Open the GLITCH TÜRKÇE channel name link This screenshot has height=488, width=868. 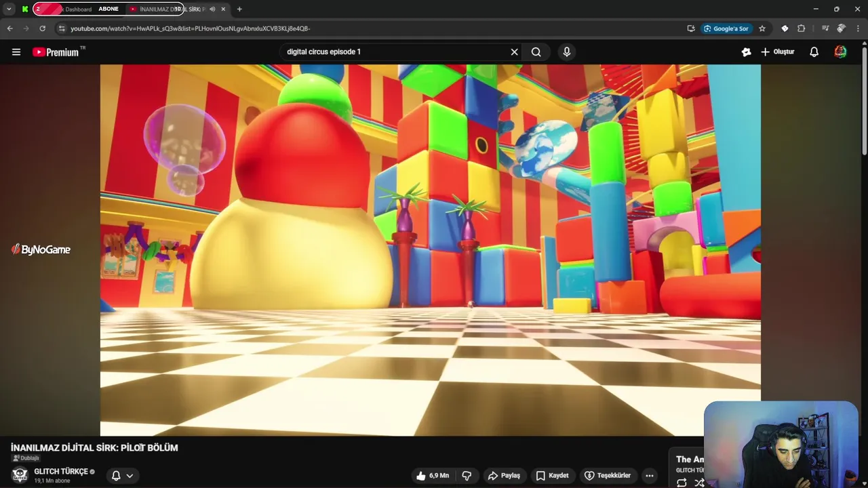click(x=61, y=472)
